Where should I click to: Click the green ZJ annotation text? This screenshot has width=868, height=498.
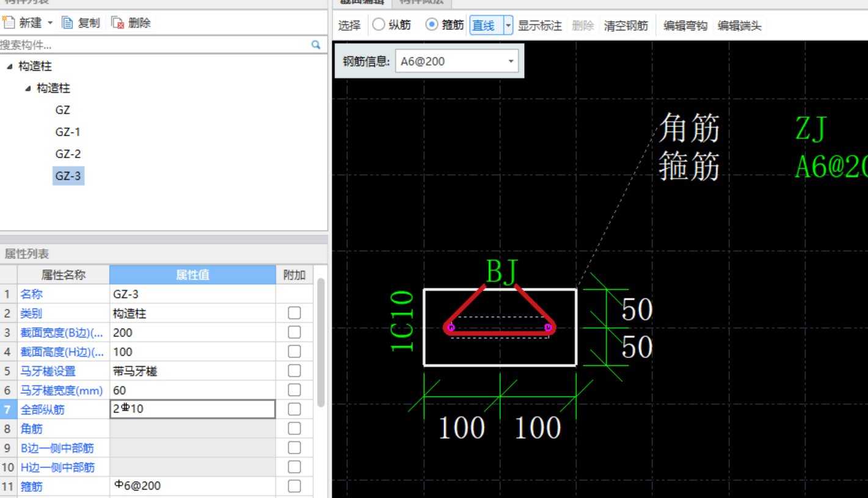click(811, 130)
